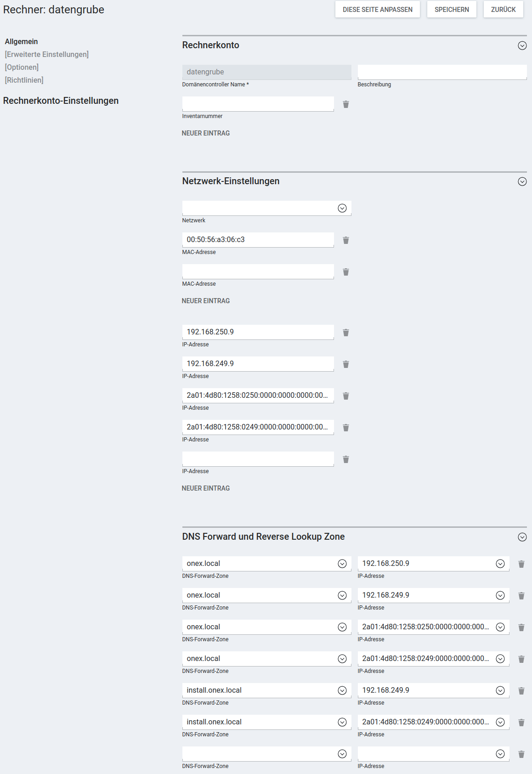Remove MAC address 00:50:56:a3:06:c3 via trash icon
Viewport: 532px width, 774px height.
pos(346,240)
